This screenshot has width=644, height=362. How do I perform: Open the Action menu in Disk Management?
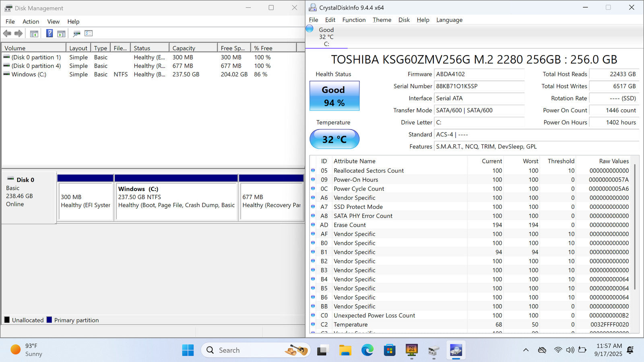click(x=31, y=22)
